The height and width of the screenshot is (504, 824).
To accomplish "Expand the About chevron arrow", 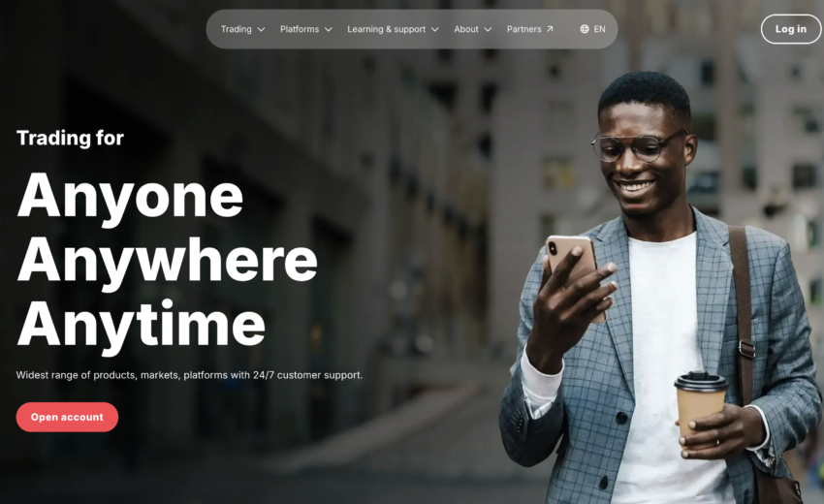I will (x=488, y=29).
